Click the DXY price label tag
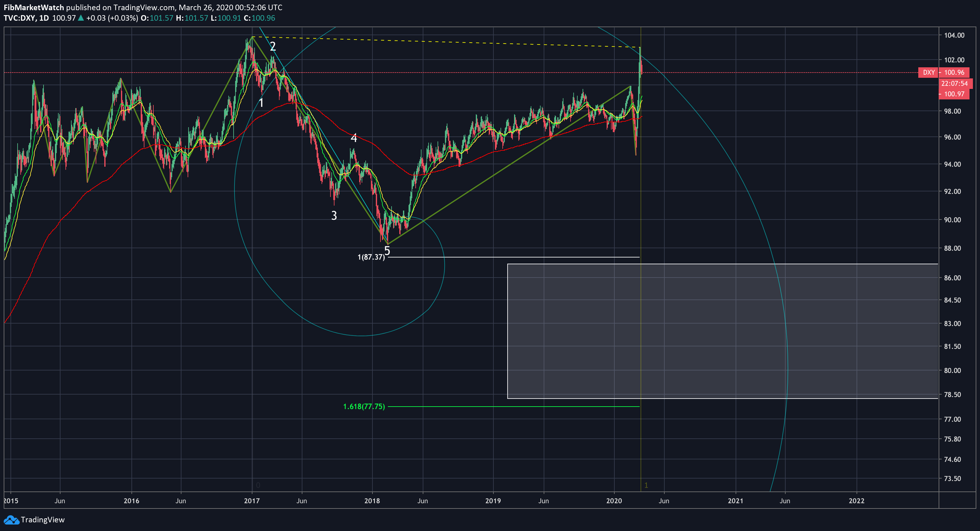Viewport: 980px width, 531px height. (x=929, y=72)
